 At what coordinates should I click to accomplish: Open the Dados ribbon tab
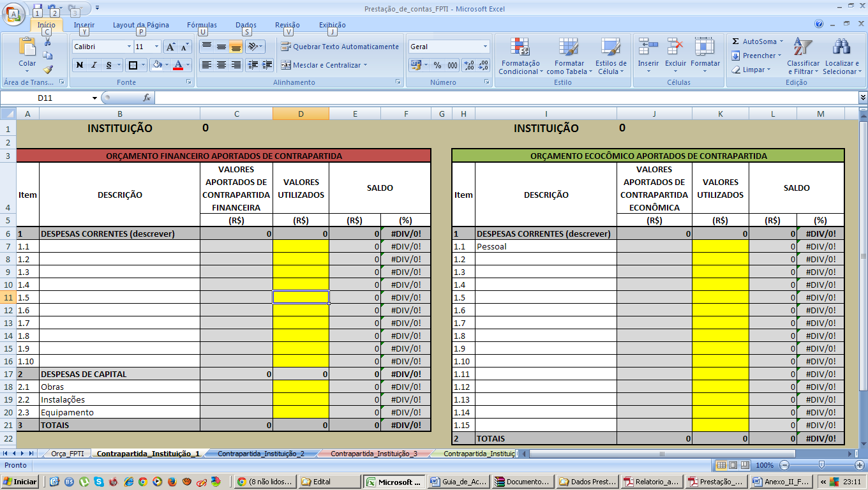coord(246,25)
